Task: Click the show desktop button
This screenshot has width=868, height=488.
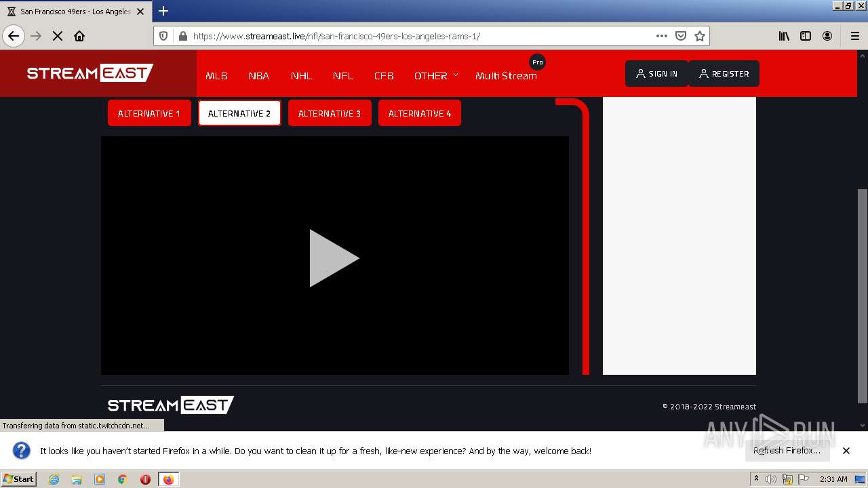Action: click(860, 479)
